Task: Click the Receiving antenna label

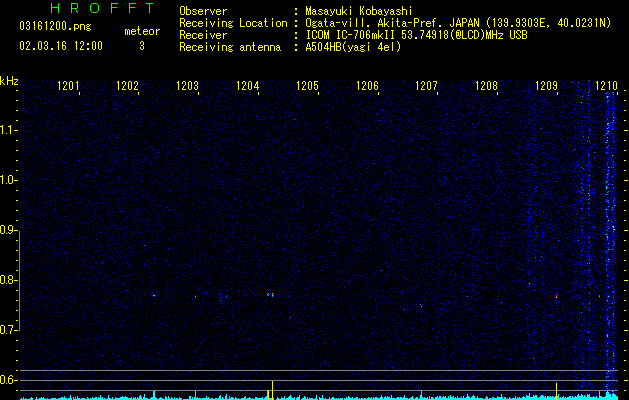Action: pyautogui.click(x=230, y=47)
